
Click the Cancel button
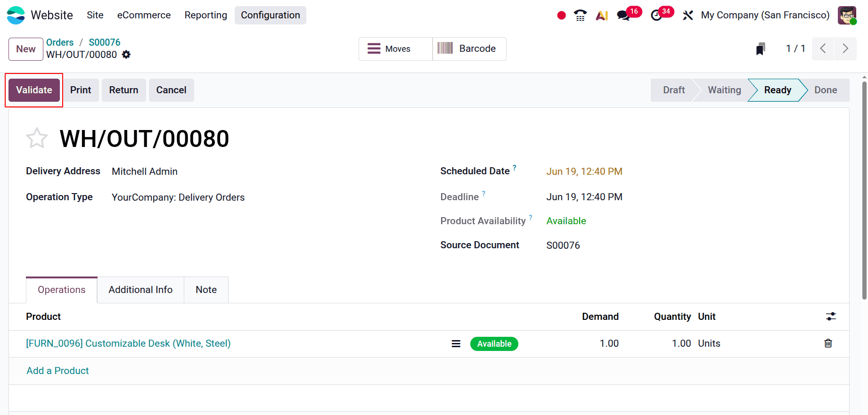pos(172,90)
